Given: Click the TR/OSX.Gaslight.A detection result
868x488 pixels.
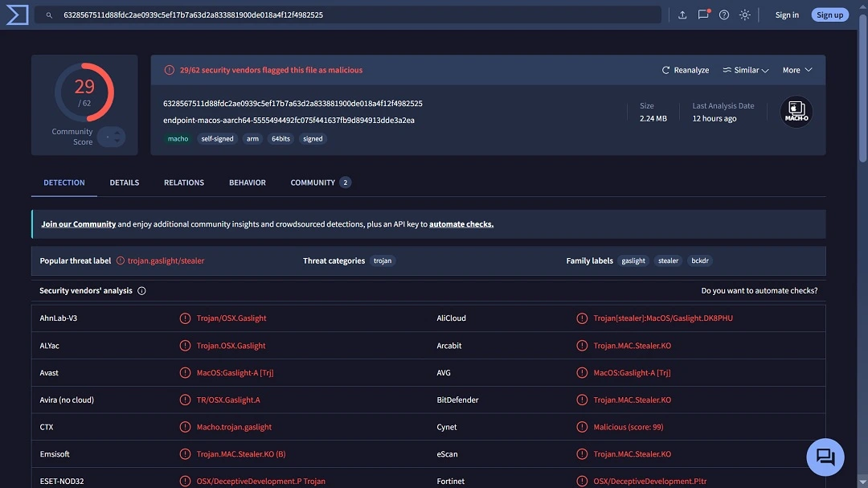Looking at the screenshot, I should 228,400.
